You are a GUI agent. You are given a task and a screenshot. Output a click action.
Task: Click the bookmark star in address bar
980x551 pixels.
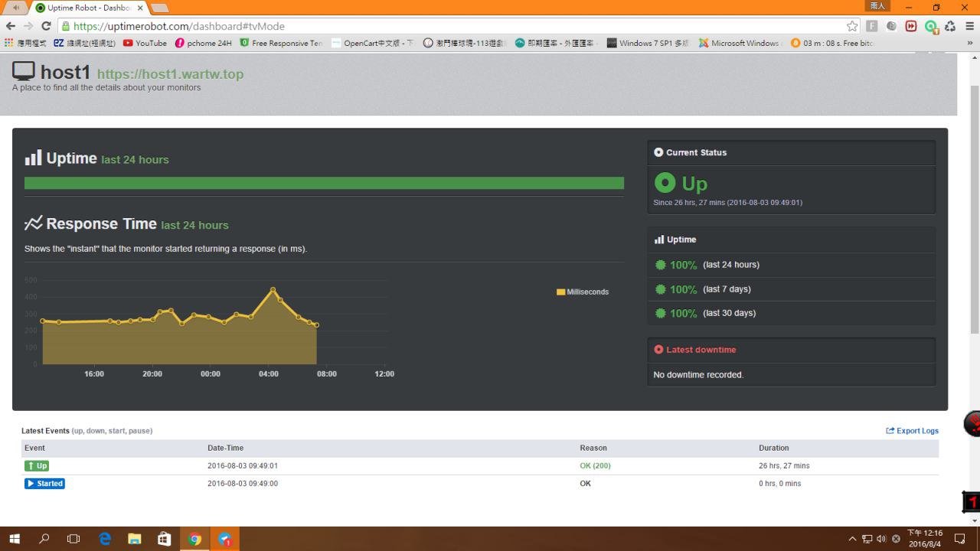point(852,26)
